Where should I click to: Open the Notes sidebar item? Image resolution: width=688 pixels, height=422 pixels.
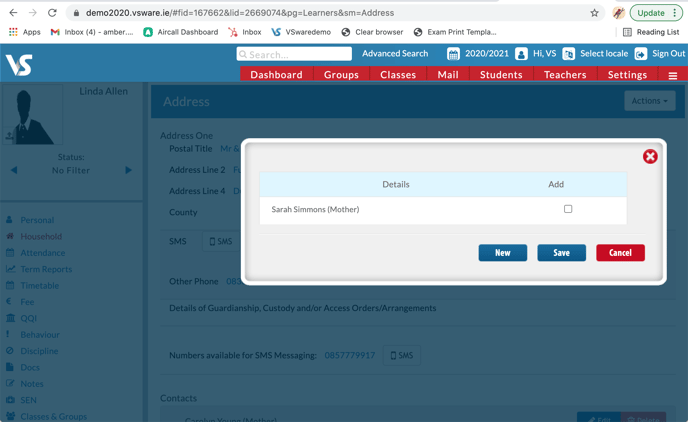point(32,384)
